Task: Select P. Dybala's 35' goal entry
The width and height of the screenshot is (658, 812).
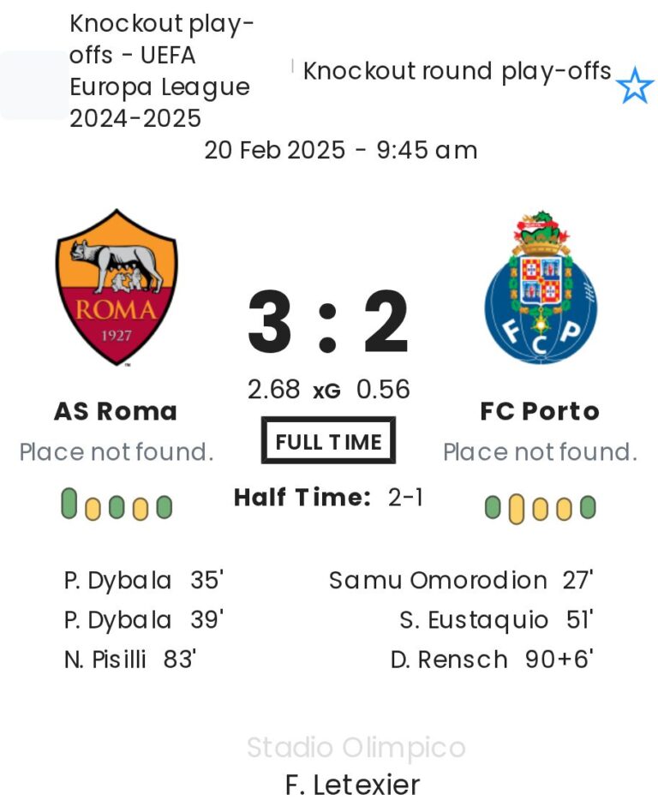Action: (143, 581)
